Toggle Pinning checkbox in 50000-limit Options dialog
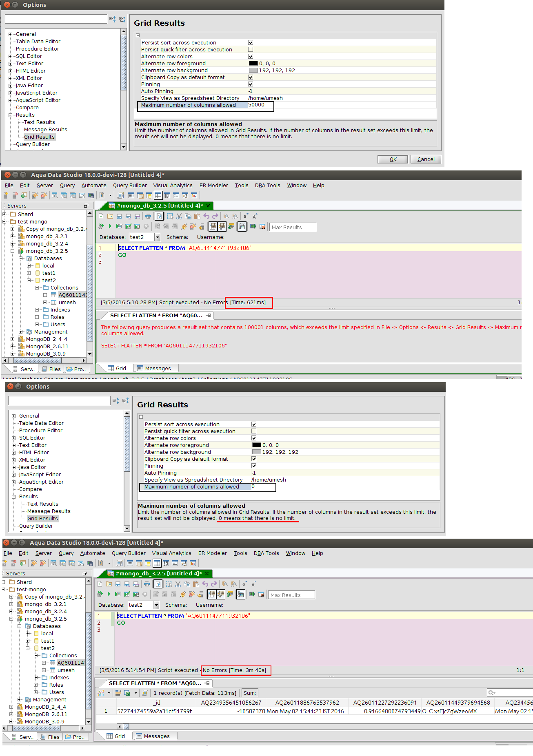The width and height of the screenshot is (533, 756). (x=251, y=84)
